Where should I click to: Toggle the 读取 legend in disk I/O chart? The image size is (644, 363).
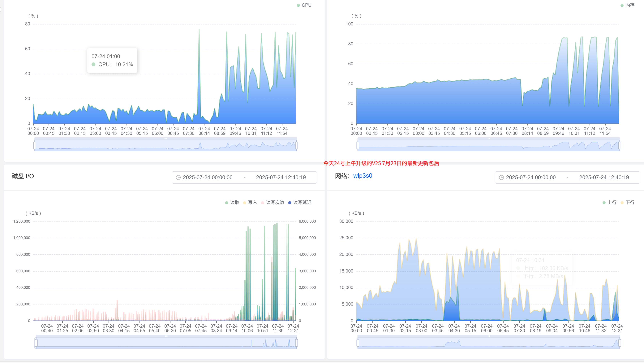tap(232, 202)
